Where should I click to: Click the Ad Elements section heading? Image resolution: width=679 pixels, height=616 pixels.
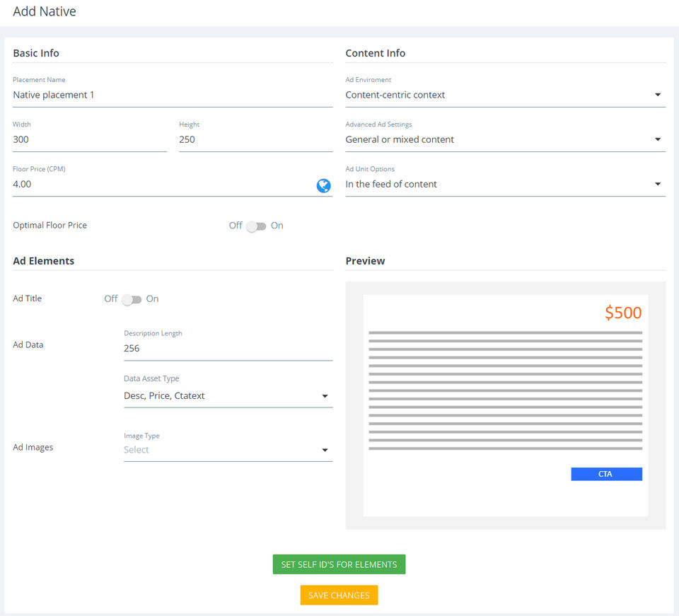44,261
